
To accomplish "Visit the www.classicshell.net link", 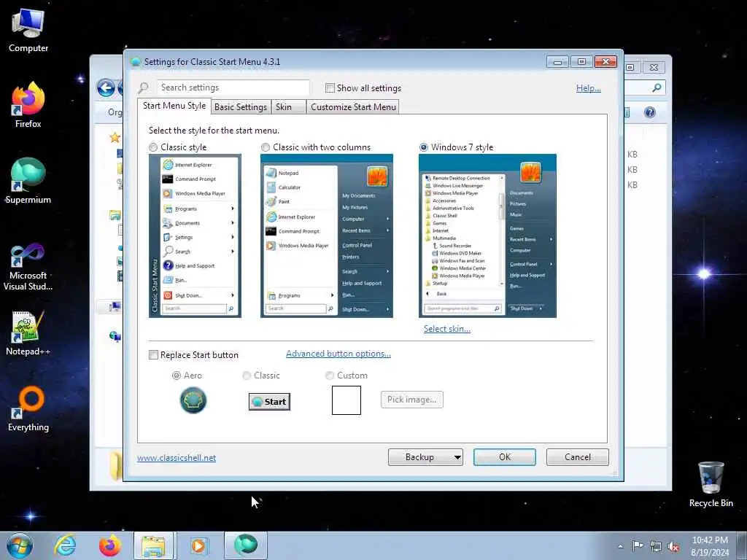I will (x=177, y=458).
